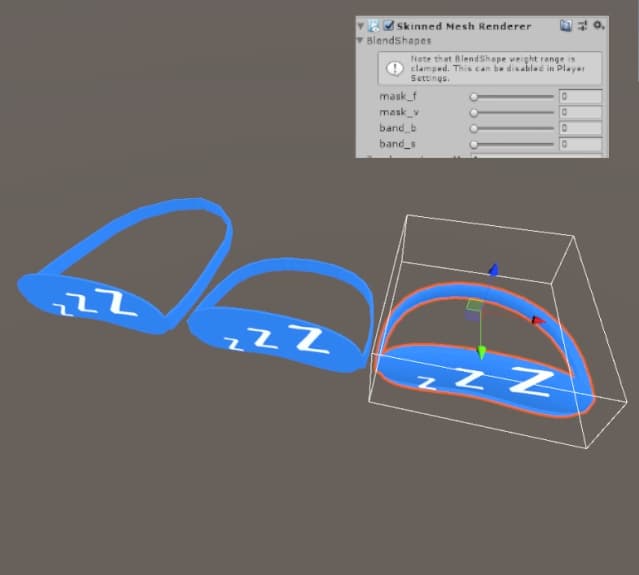Open the Skinned Mesh Renderer help reference icon
The image size is (639, 575).
[567, 25]
